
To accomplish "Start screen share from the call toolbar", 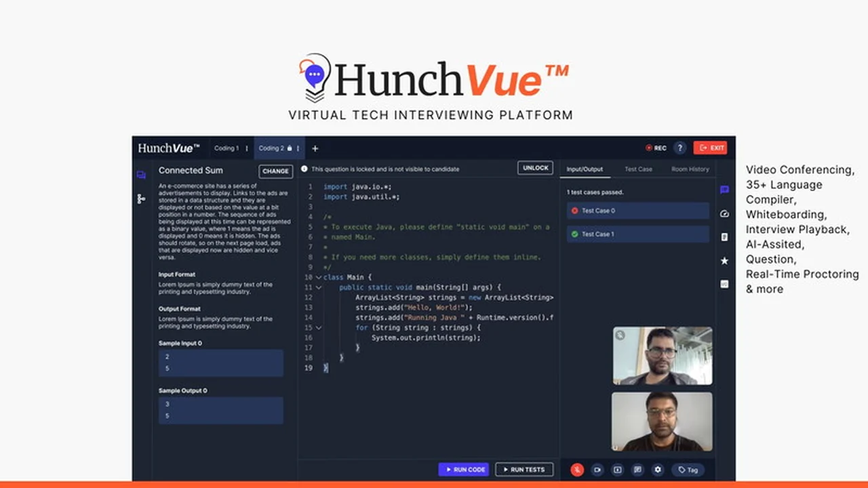I will tap(617, 469).
